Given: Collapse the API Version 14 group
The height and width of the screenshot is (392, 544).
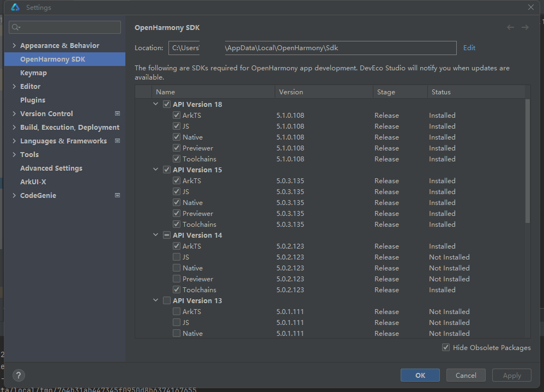Looking at the screenshot, I should pos(156,235).
